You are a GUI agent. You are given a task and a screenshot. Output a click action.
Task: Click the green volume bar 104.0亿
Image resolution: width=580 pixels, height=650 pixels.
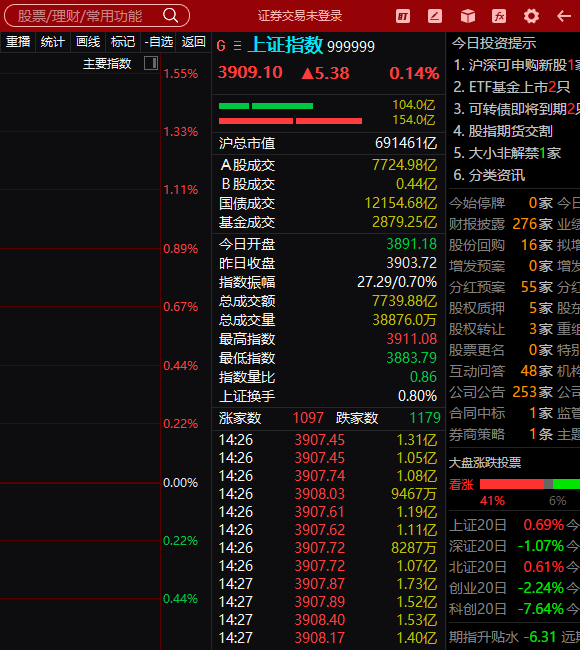266,106
